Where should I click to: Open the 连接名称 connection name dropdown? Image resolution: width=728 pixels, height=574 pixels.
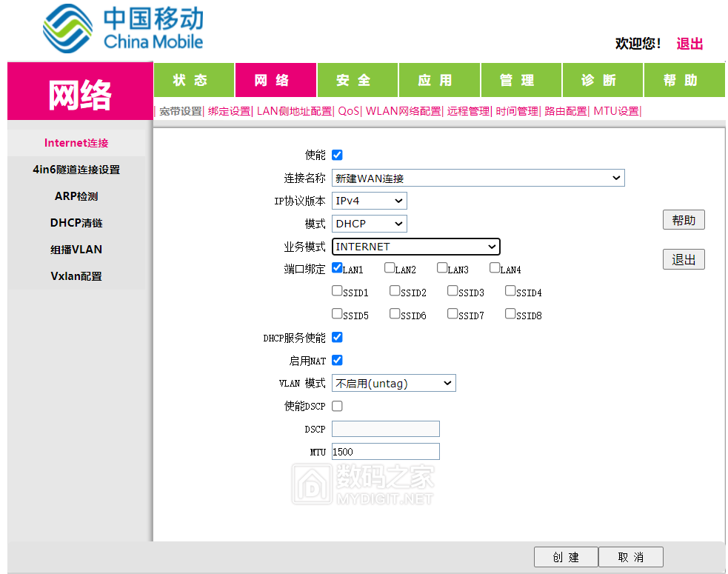pos(478,178)
